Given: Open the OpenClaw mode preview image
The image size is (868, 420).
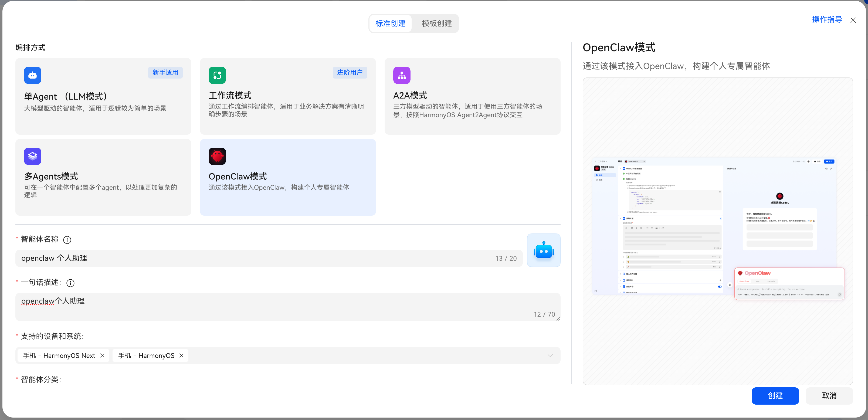Looking at the screenshot, I should [x=718, y=231].
